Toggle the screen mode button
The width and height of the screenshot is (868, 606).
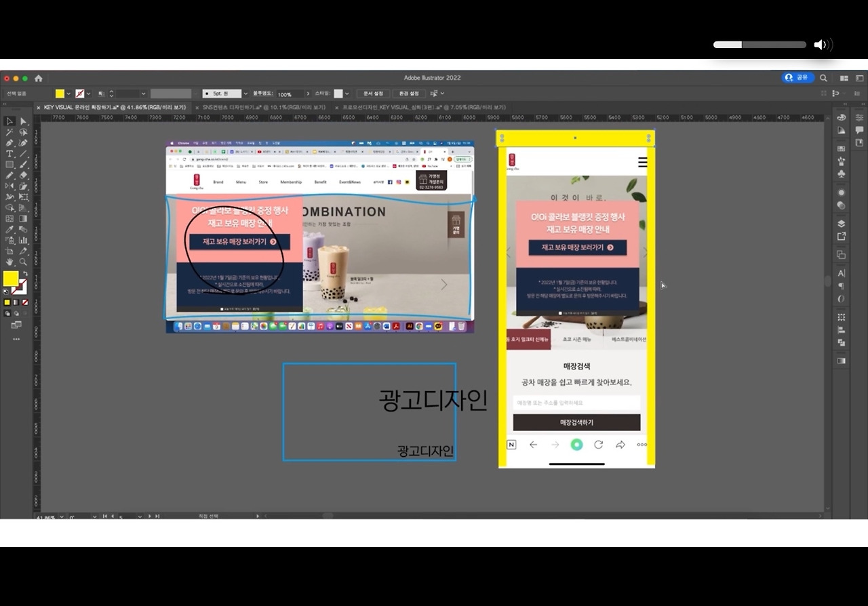[x=16, y=325]
